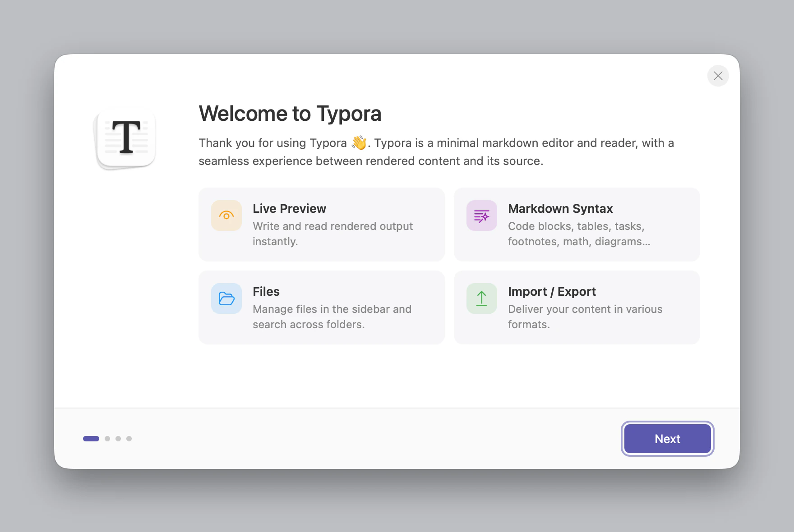The image size is (794, 532).
Task: Click the Markdown Syntax title
Action: (x=560, y=209)
